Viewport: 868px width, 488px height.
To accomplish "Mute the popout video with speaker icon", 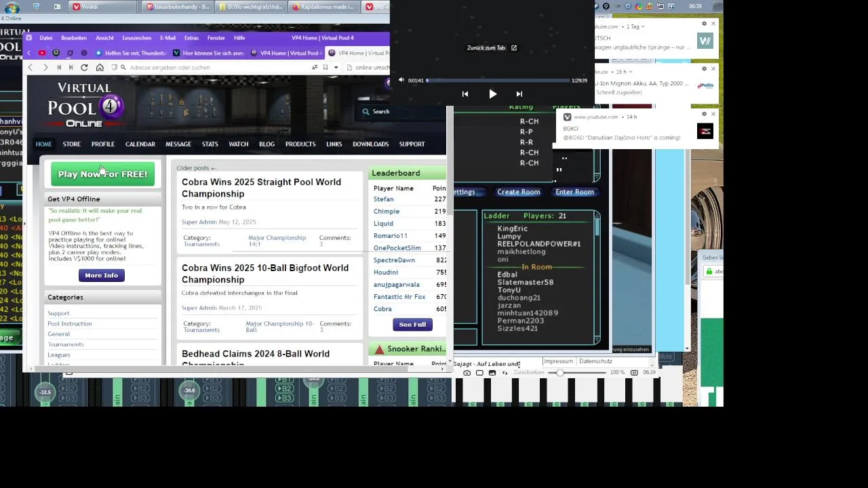I will coord(401,80).
